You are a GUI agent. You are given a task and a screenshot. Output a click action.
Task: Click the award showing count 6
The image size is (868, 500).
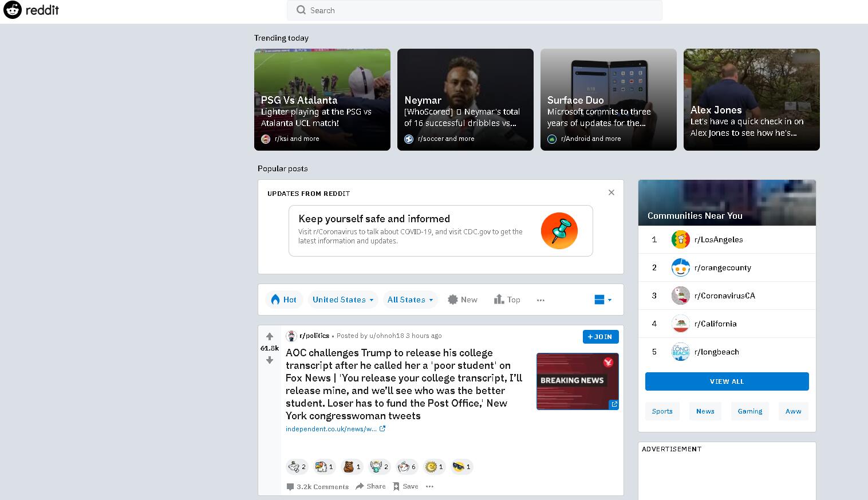pyautogui.click(x=407, y=467)
